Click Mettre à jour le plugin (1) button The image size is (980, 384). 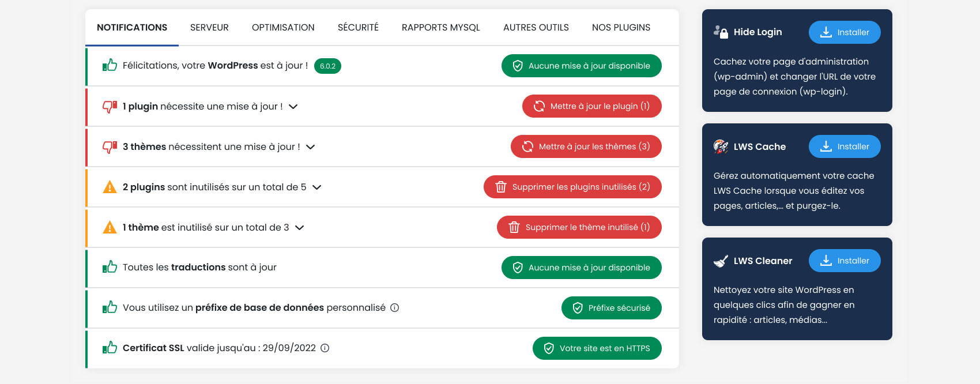(x=592, y=106)
